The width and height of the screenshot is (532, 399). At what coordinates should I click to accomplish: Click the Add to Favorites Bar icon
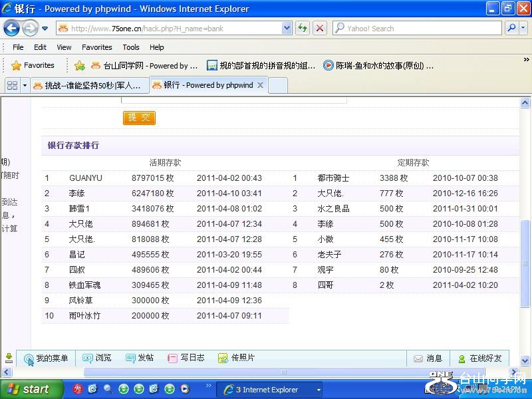79,65
